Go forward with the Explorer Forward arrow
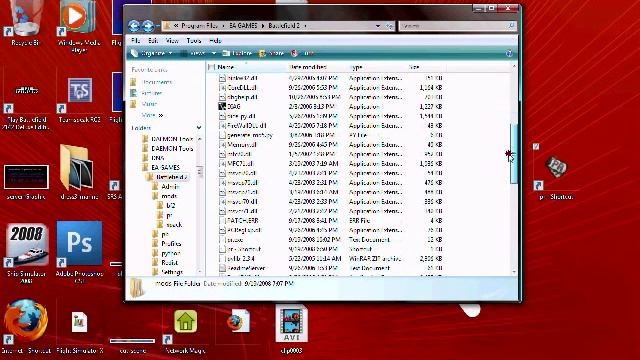 tap(148, 27)
